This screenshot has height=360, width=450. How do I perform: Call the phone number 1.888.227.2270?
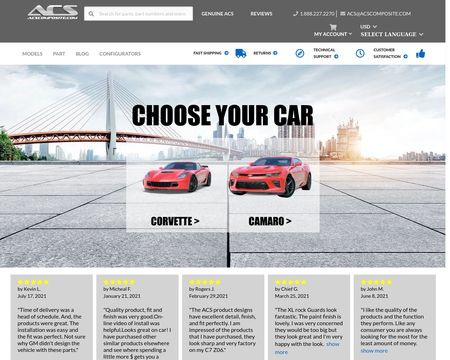tap(314, 14)
